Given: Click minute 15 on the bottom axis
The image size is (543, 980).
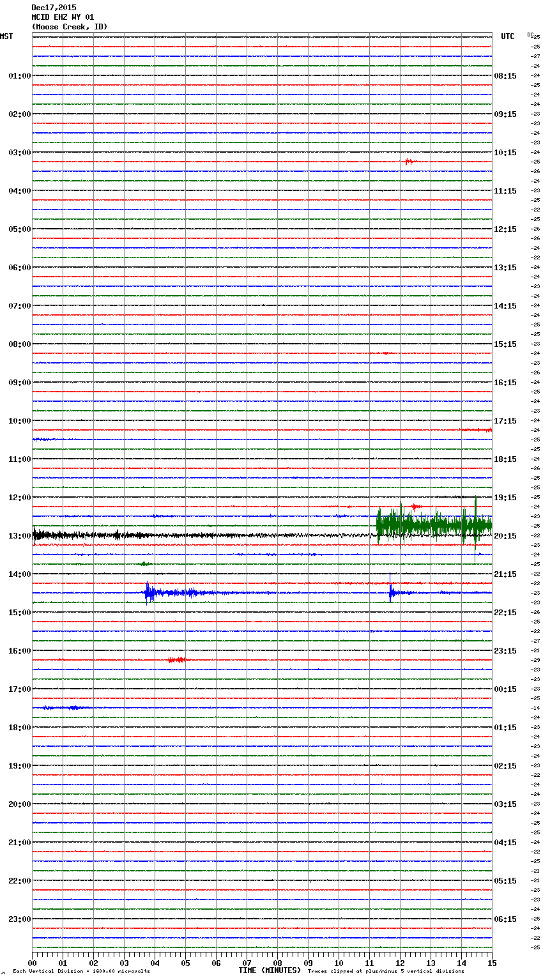Looking at the screenshot, I should [492, 963].
